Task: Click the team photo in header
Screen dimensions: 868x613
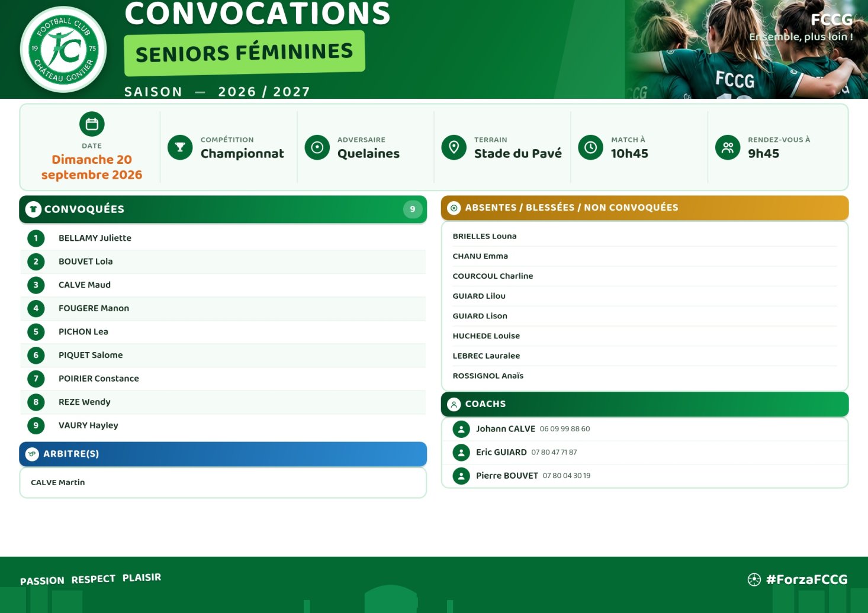Action: coord(746,49)
